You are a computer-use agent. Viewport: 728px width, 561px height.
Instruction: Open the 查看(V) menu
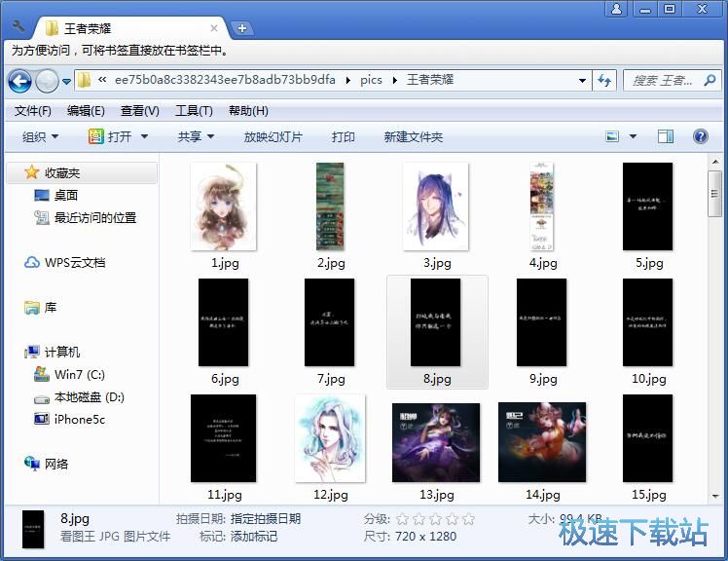[140, 111]
